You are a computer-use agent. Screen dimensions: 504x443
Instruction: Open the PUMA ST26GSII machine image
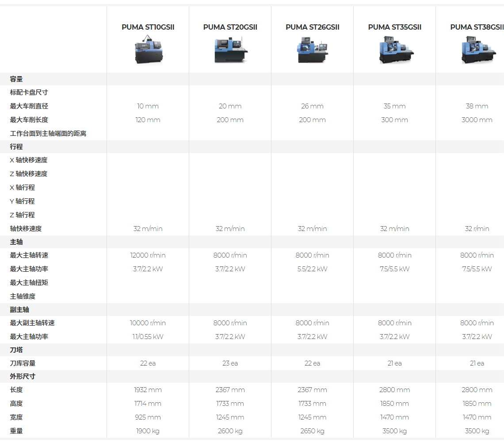point(312,50)
